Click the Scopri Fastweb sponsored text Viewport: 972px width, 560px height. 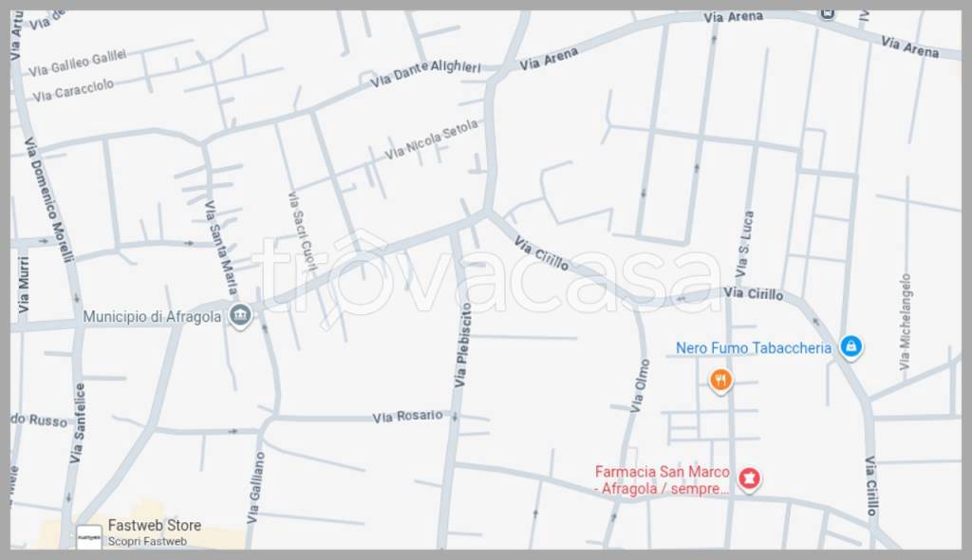tap(147, 541)
